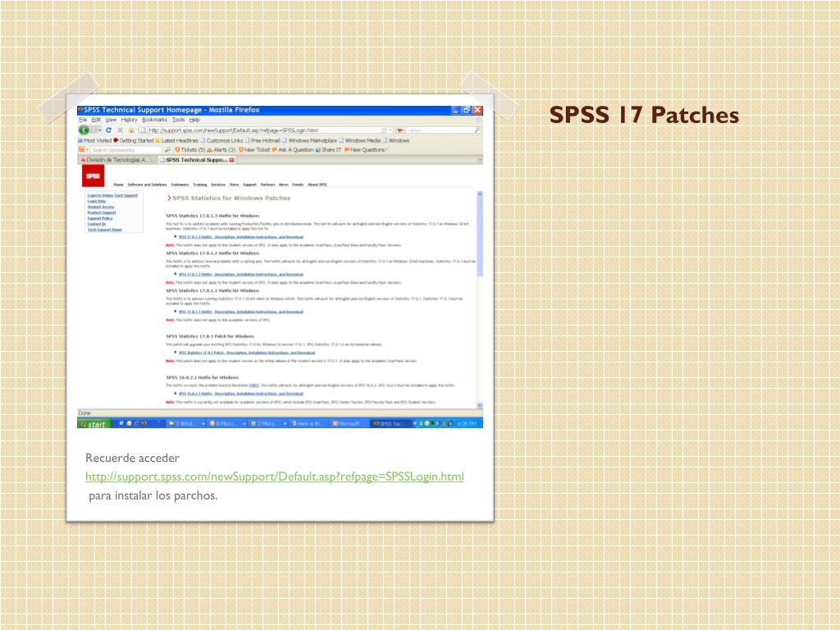Click Ask A Question toolbar button
The image size is (840, 630).
293,150
